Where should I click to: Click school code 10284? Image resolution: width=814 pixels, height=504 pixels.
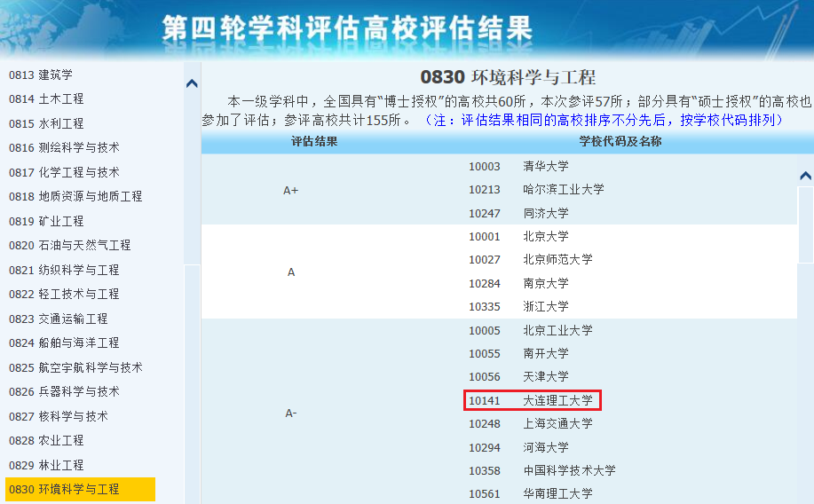pos(485,283)
